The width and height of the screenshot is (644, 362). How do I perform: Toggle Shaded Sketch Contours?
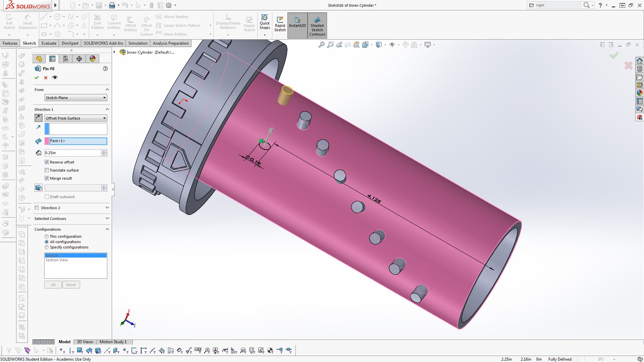pyautogui.click(x=317, y=26)
